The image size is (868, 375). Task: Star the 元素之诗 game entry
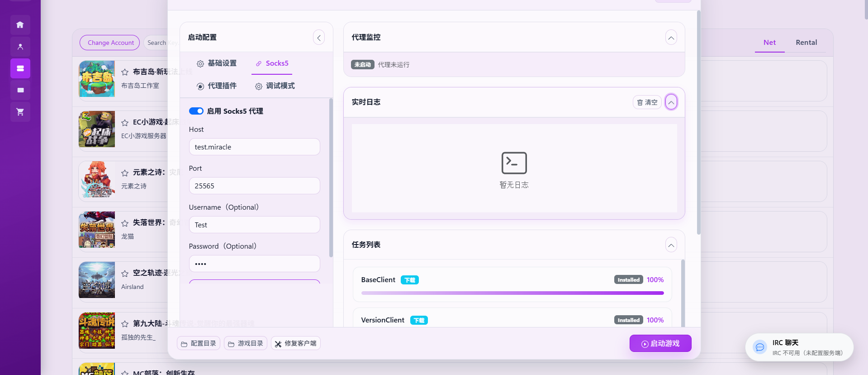[125, 173]
